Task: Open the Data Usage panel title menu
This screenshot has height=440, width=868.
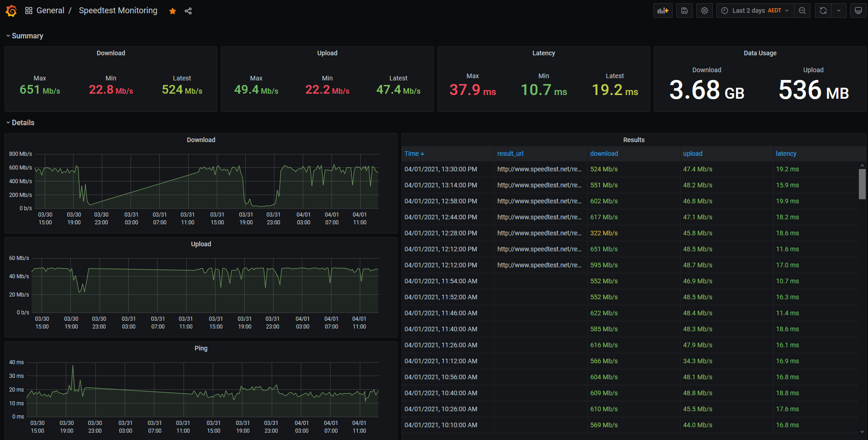Action: point(760,53)
